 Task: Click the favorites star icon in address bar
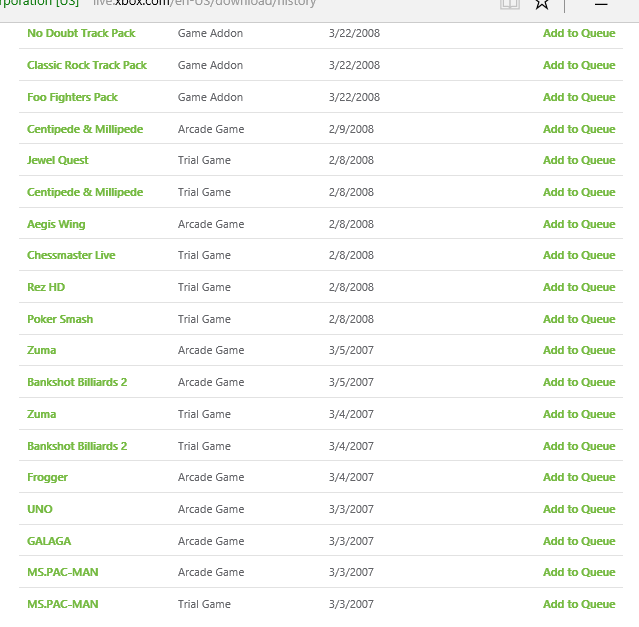tap(542, 3)
